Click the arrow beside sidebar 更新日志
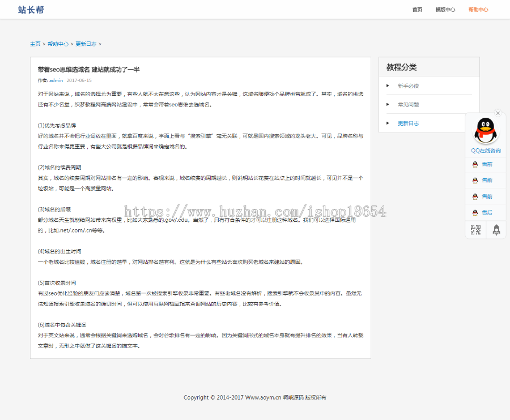Viewport: 510px width, 420px height. click(x=388, y=123)
